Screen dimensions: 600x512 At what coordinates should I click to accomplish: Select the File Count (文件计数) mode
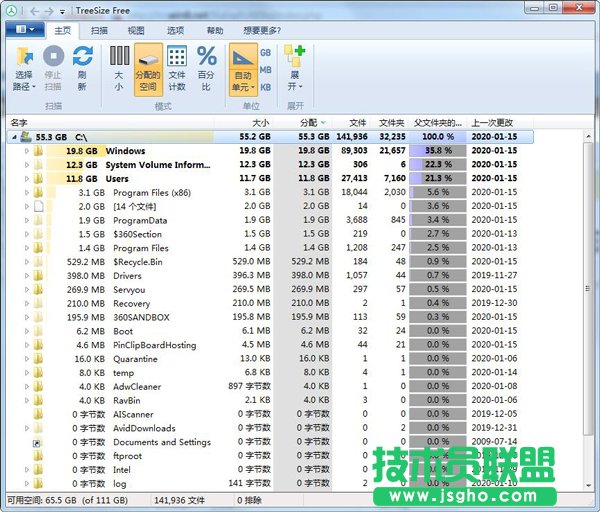pos(176,56)
